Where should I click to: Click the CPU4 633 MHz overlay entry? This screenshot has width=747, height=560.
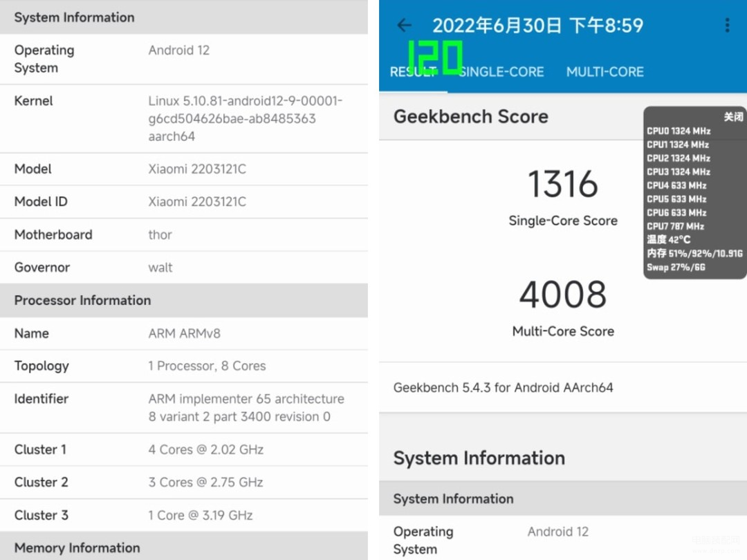tap(676, 185)
